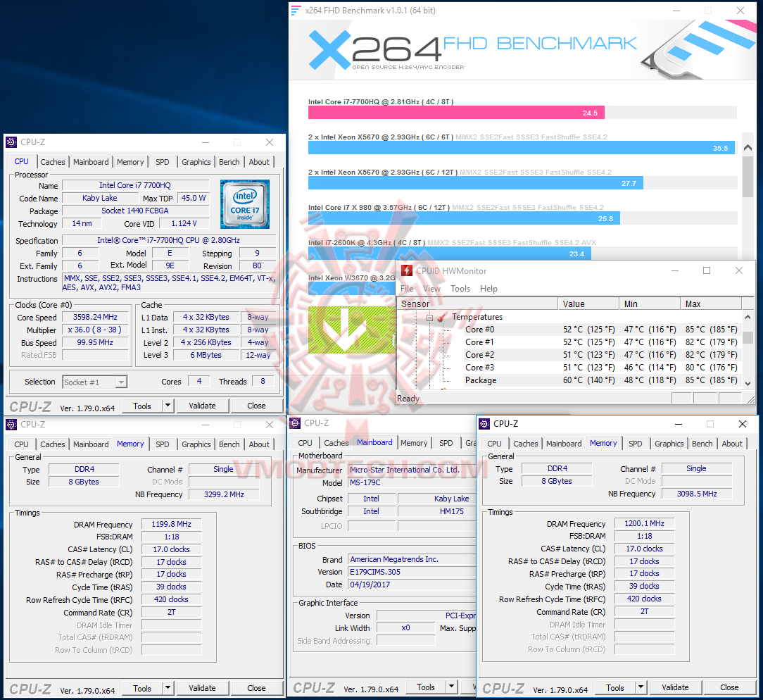Screen dimensions: 763x700
Task: Click BIOS Version field E179CIMS.305
Action: [x=412, y=572]
